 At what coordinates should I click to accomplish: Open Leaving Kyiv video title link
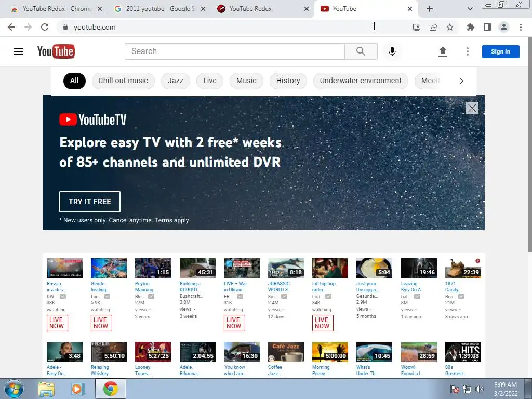413,286
